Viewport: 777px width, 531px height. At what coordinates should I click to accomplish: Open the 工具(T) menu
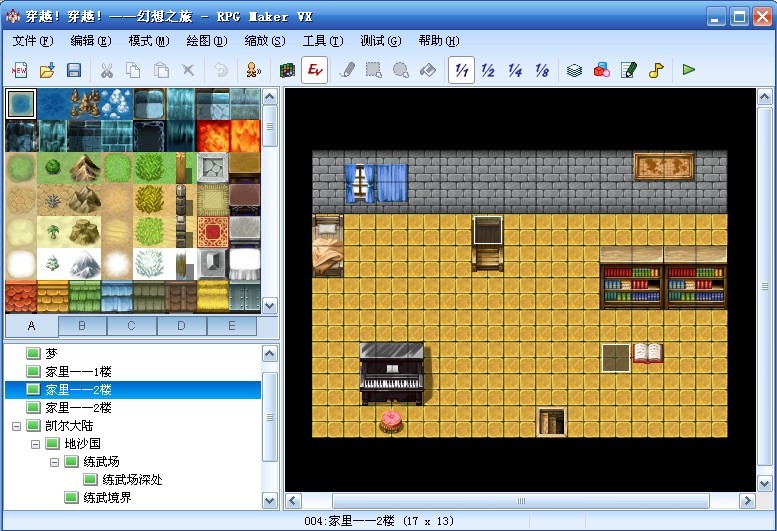[323, 41]
